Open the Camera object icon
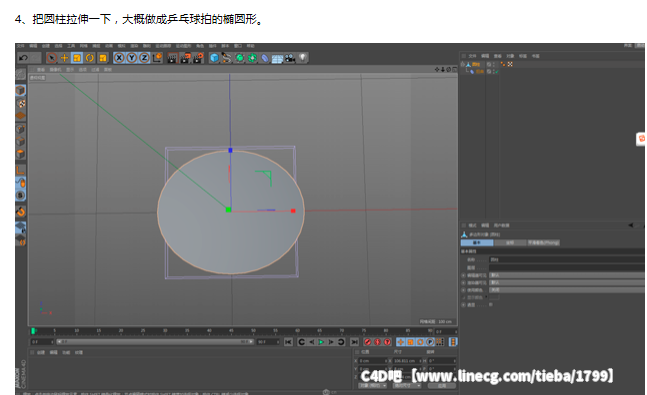 coord(290,58)
